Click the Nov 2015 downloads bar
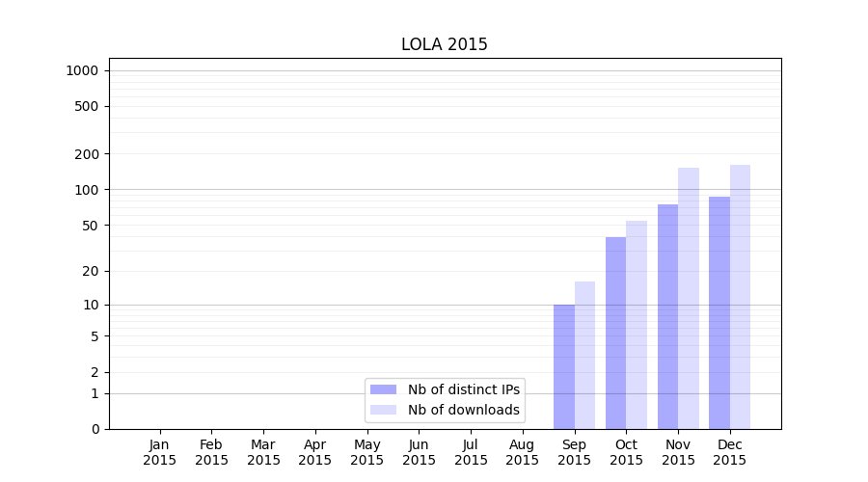This screenshot has height=482, width=868. [689, 298]
